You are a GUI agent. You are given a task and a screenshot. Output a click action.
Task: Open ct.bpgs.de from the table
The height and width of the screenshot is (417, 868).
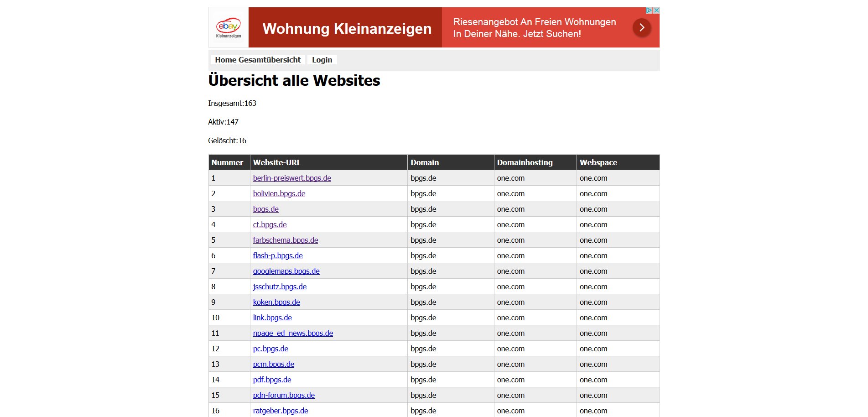point(270,224)
